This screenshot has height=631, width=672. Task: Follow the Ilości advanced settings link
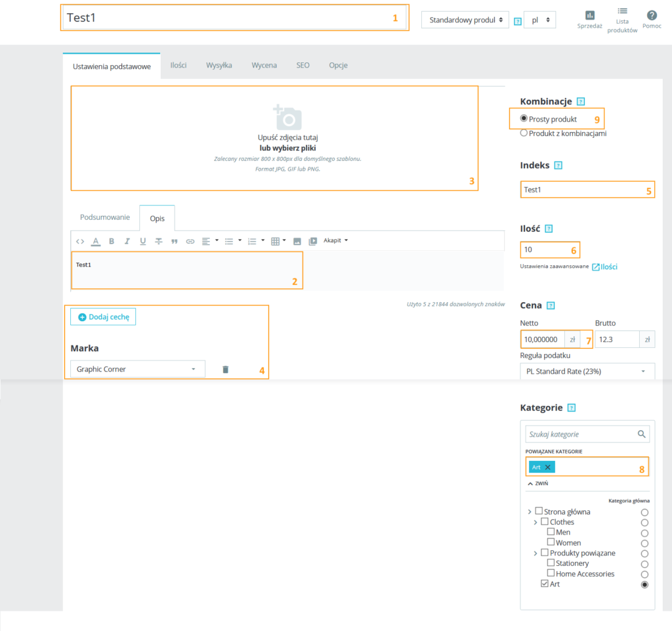click(x=604, y=267)
